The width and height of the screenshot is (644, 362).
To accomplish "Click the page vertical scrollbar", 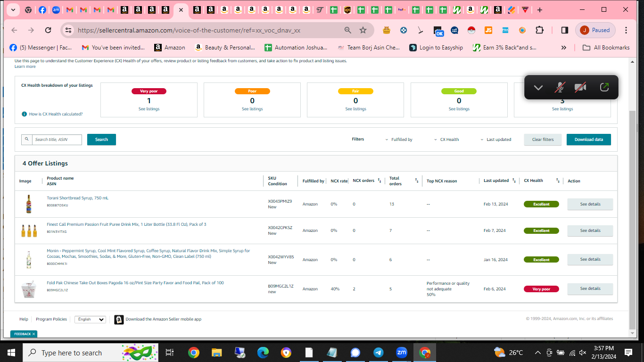I will 632,219.
